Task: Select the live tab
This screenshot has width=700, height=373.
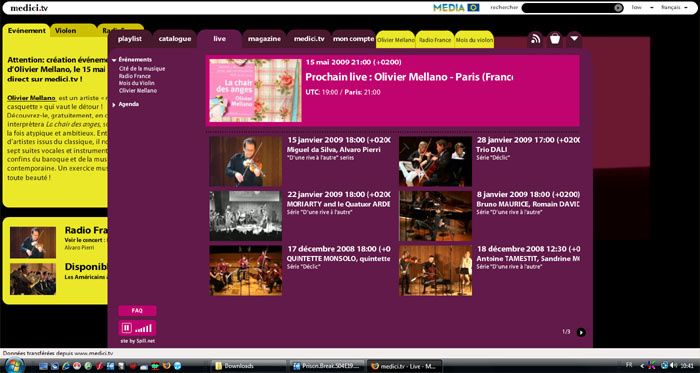Action: click(x=219, y=39)
